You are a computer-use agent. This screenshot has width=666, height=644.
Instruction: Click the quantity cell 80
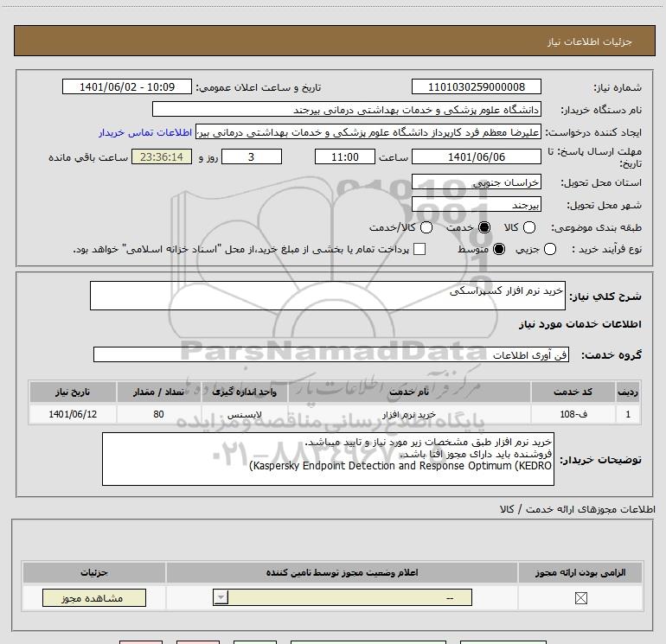click(158, 414)
